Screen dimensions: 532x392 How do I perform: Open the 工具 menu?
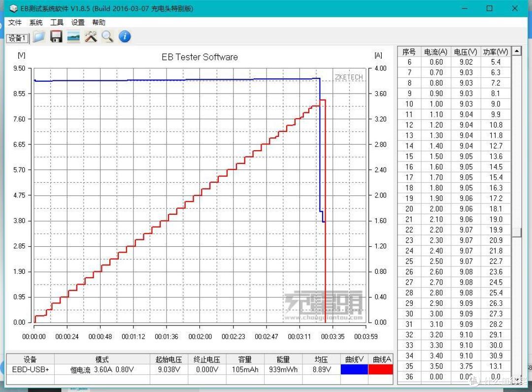point(57,22)
